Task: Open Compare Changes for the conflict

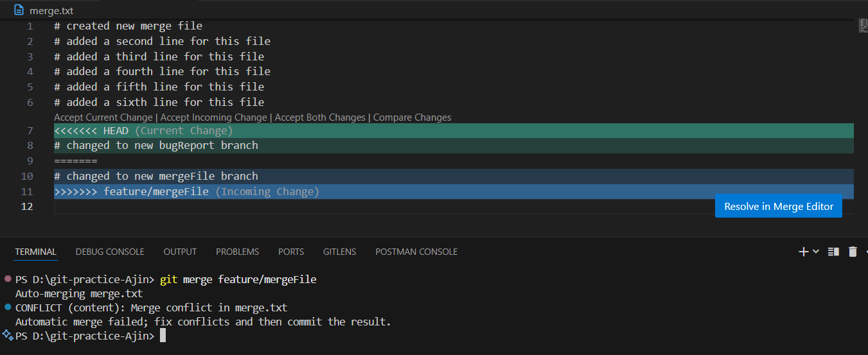Action: 412,117
